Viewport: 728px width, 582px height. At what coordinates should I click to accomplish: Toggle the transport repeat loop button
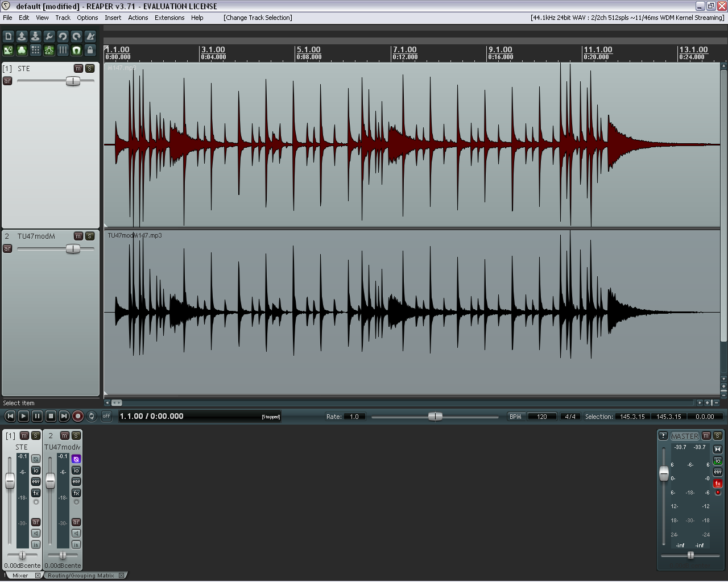[92, 417]
